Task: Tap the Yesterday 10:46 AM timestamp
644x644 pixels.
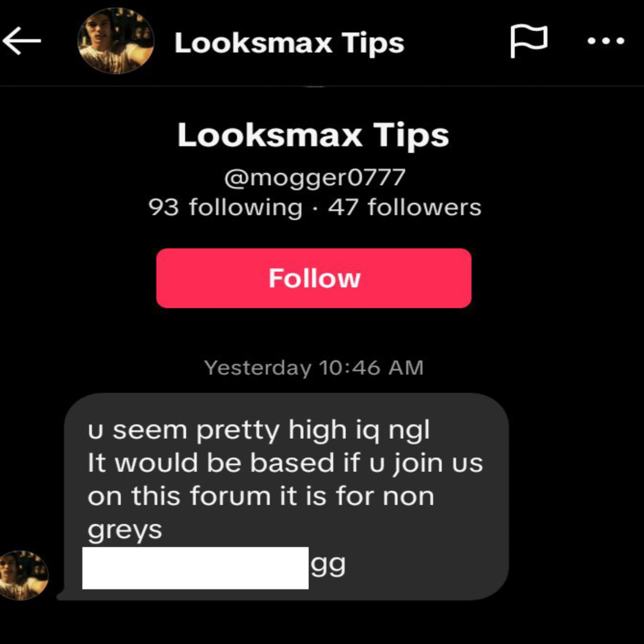Action: click(314, 368)
